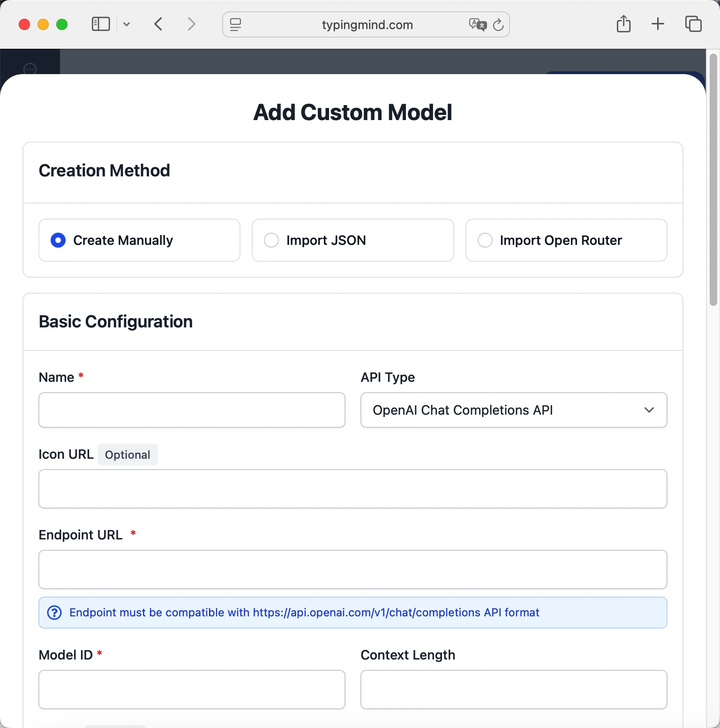This screenshot has width=720, height=728.
Task: Click the help icon in the endpoint notice
Action: (54, 613)
